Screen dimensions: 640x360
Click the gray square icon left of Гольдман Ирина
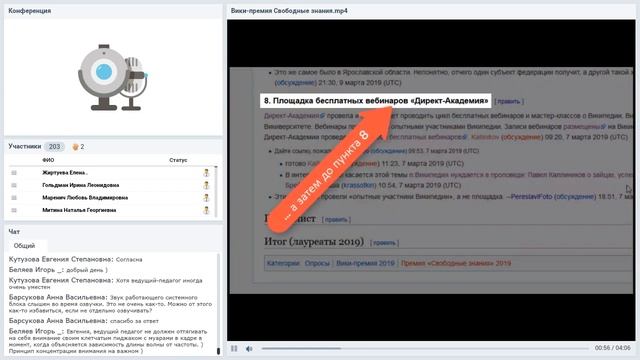(x=14, y=185)
